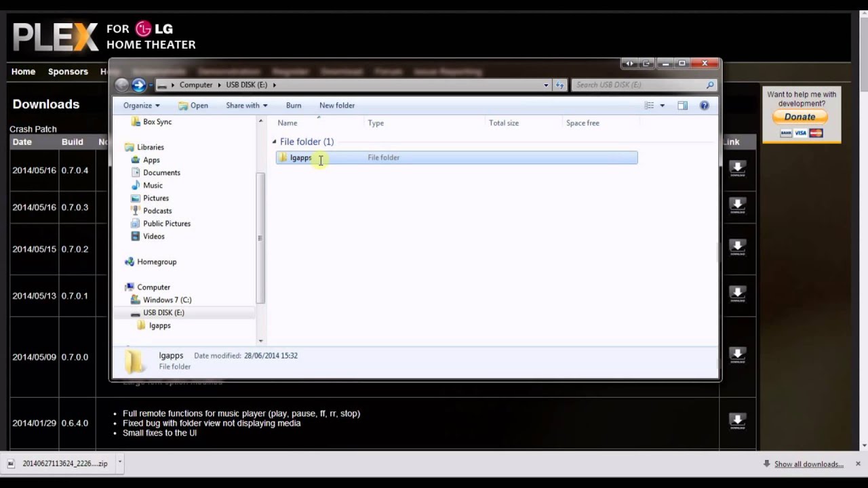Screen dimensions: 868x488
Task: Click the Plex for LG logo
Action: point(104,37)
